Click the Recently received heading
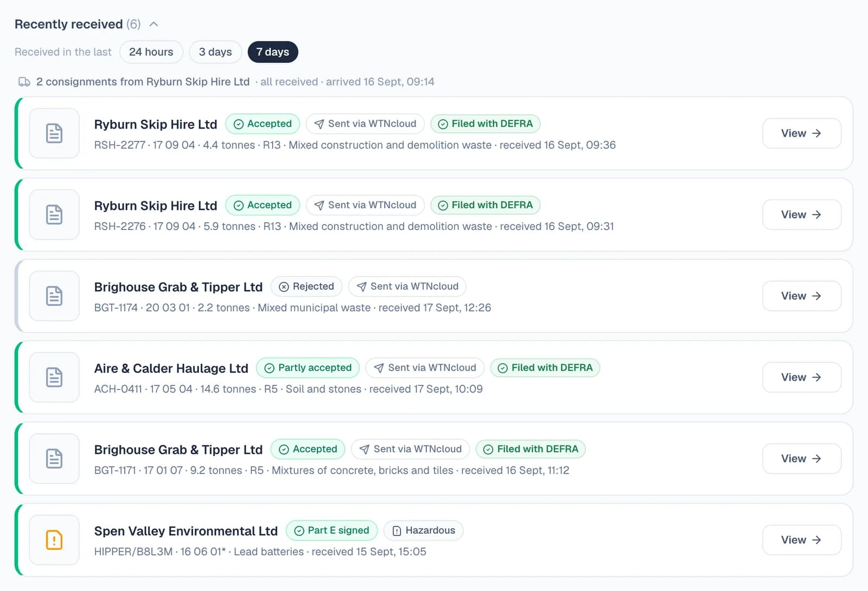This screenshot has width=868, height=591. (x=69, y=24)
